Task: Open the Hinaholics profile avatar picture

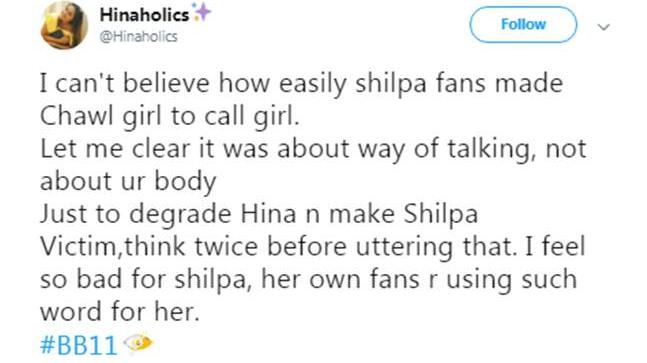Action: click(x=64, y=25)
